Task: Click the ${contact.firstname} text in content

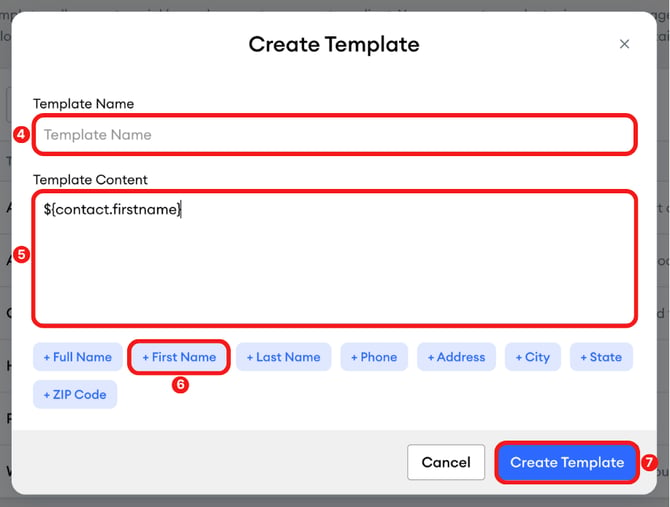Action: pyautogui.click(x=112, y=209)
